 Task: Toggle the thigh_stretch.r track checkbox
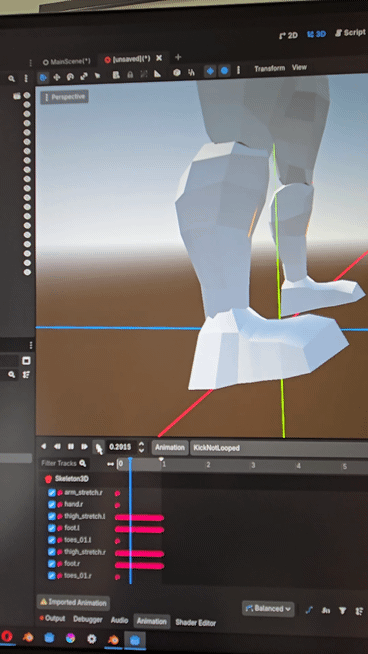pyautogui.click(x=52, y=552)
